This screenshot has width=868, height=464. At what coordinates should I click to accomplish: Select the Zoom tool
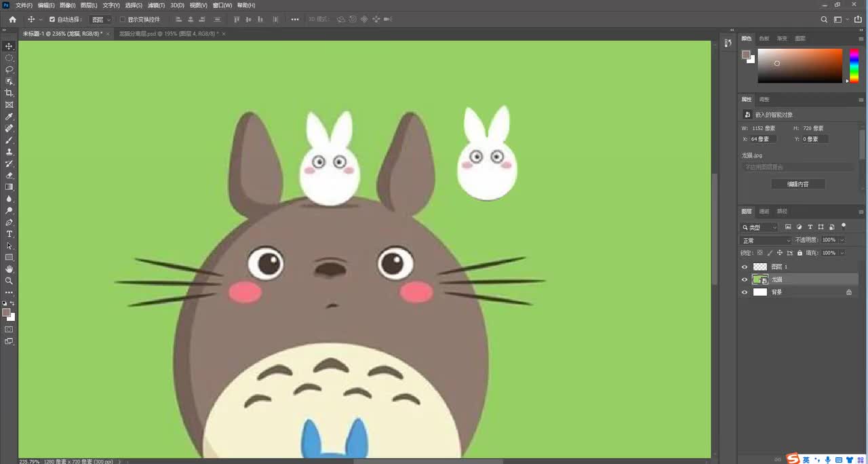point(9,280)
